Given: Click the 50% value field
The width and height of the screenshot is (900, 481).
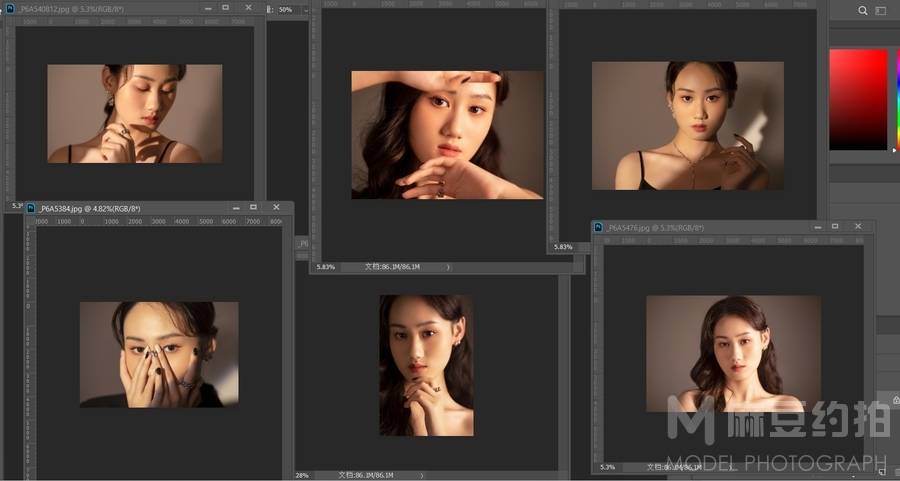Looking at the screenshot, I should click(289, 10).
